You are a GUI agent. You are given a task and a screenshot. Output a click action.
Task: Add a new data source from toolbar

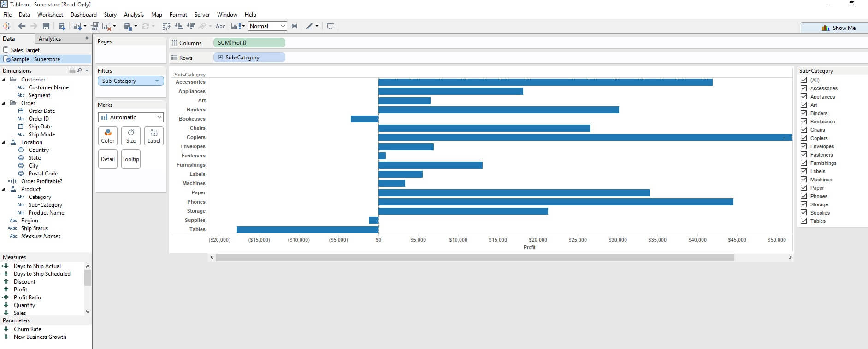62,26
